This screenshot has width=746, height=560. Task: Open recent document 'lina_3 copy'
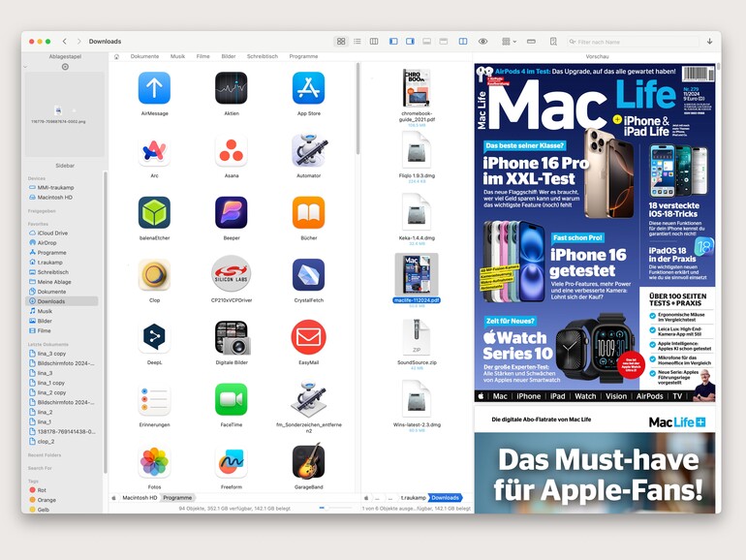coord(51,354)
